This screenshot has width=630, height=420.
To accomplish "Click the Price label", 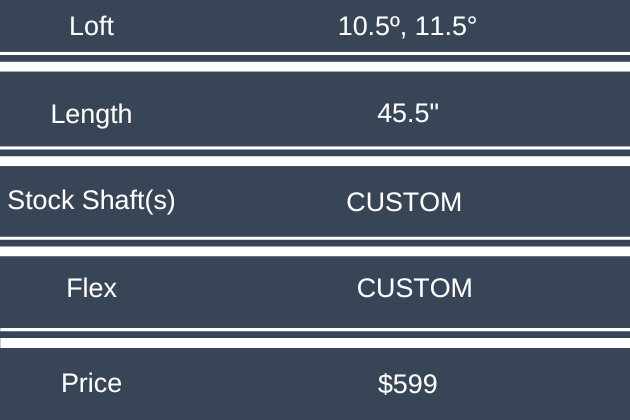I will [x=91, y=383].
